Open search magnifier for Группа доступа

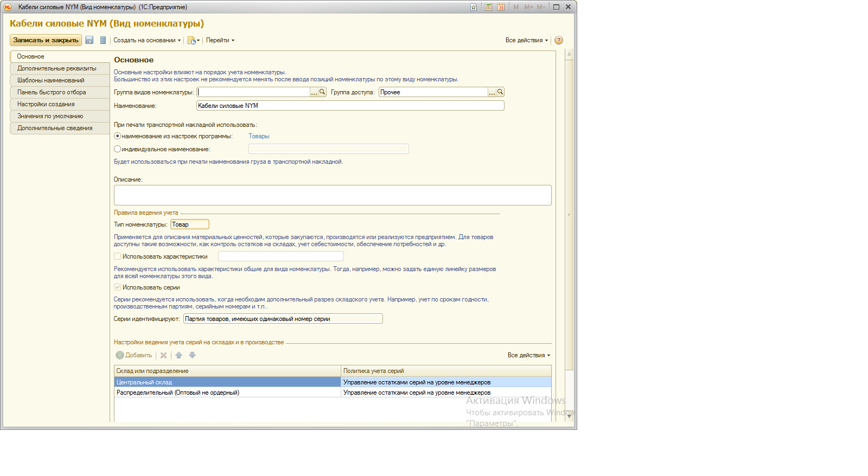click(x=500, y=92)
